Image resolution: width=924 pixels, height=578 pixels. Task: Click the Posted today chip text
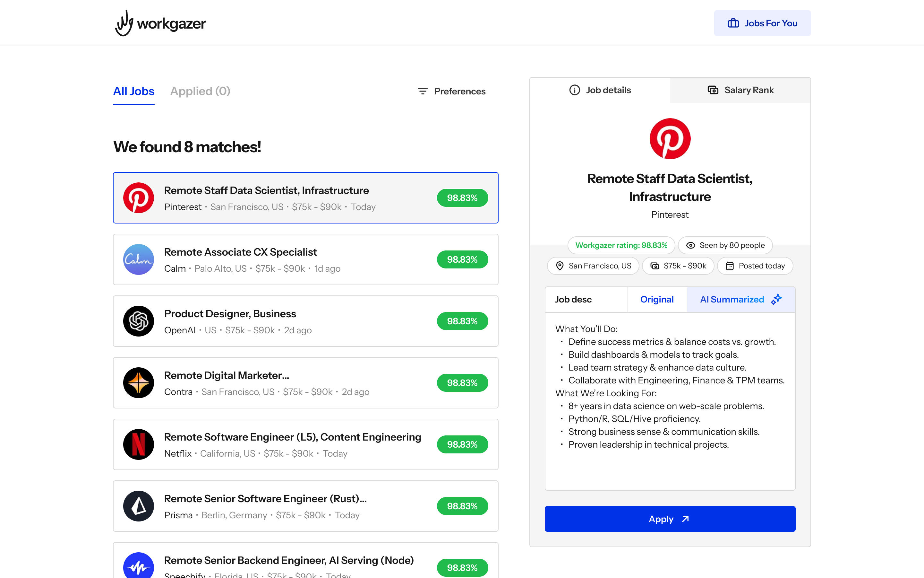(762, 266)
